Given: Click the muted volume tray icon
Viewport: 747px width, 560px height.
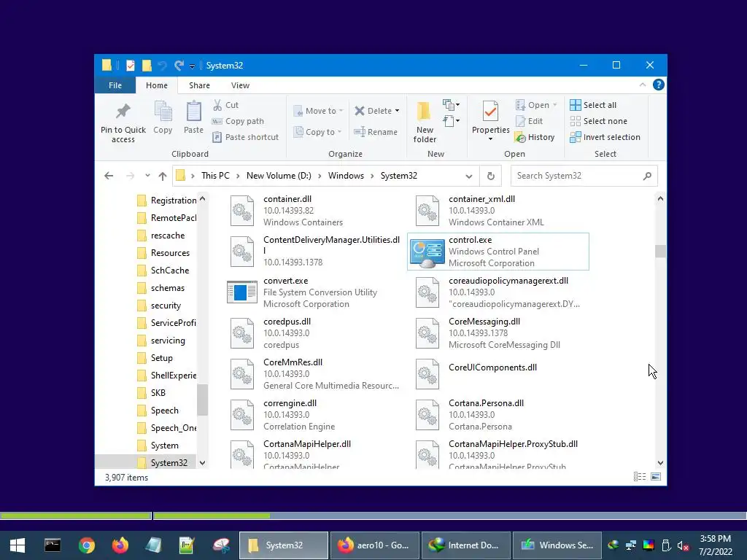Looking at the screenshot, I should click(683, 545).
